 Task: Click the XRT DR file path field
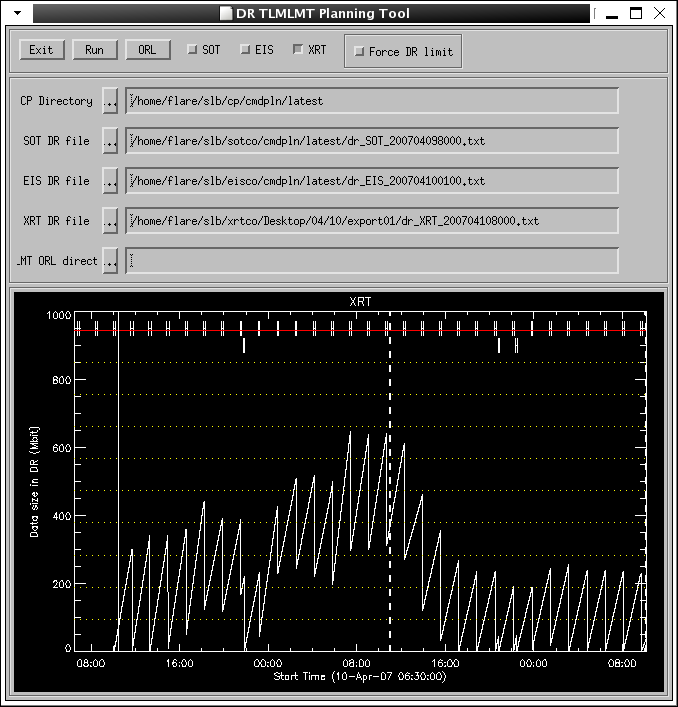coord(372,221)
